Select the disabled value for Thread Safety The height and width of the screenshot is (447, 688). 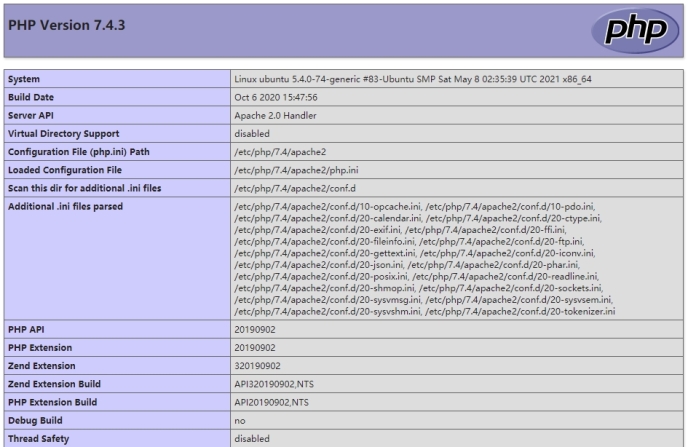tap(252, 439)
